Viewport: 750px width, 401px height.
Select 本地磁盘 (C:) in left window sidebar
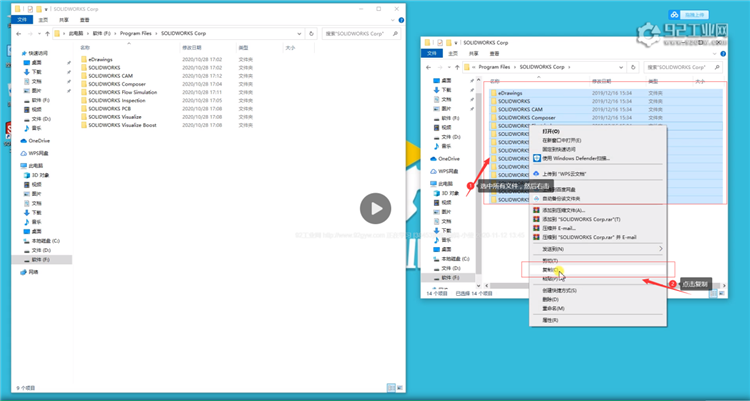(x=42, y=241)
